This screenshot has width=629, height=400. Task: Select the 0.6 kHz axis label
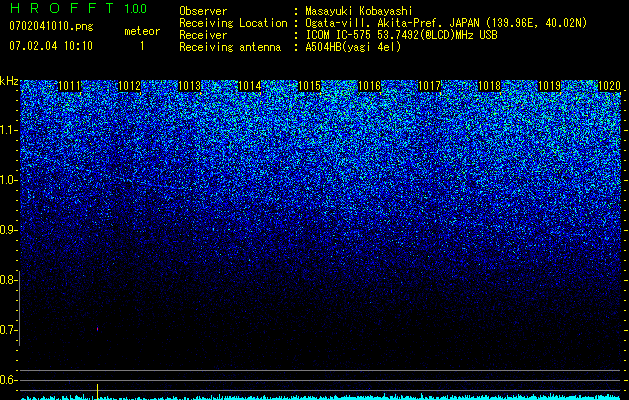coord(8,380)
